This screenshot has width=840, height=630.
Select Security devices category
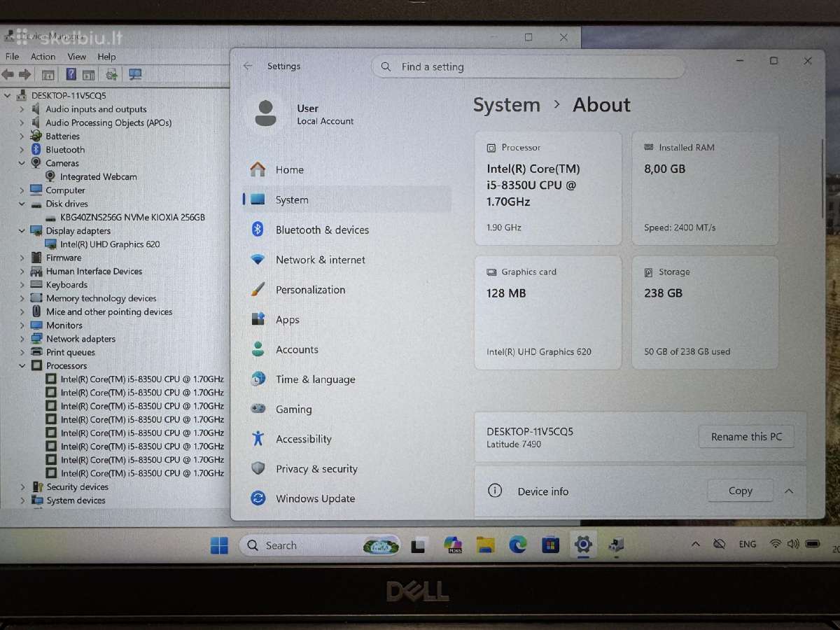[x=77, y=487]
